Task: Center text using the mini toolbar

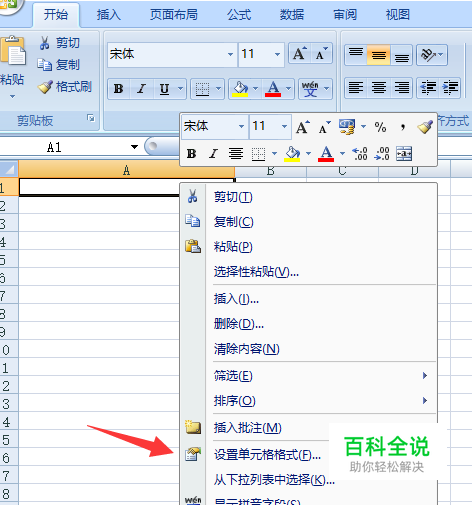Action: [x=236, y=154]
